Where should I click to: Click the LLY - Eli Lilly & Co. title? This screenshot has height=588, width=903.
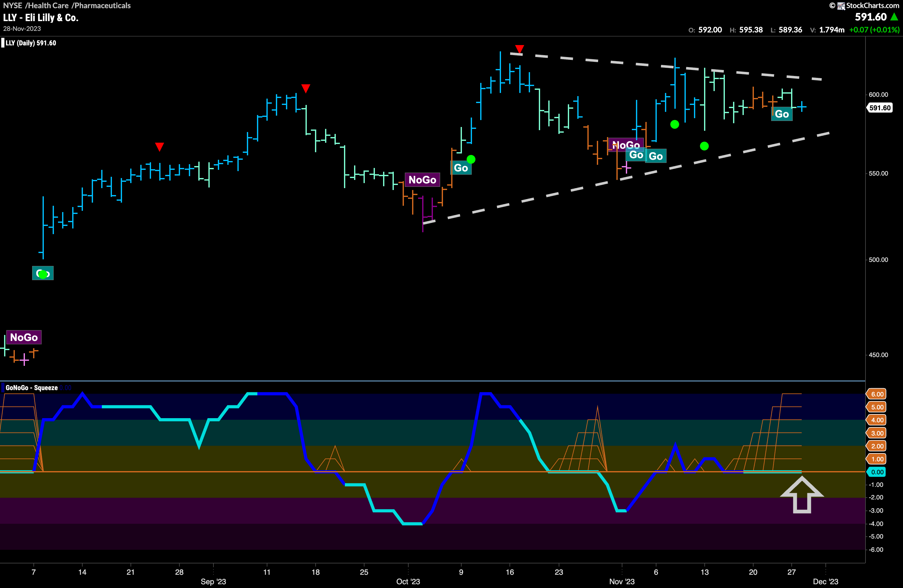[41, 17]
